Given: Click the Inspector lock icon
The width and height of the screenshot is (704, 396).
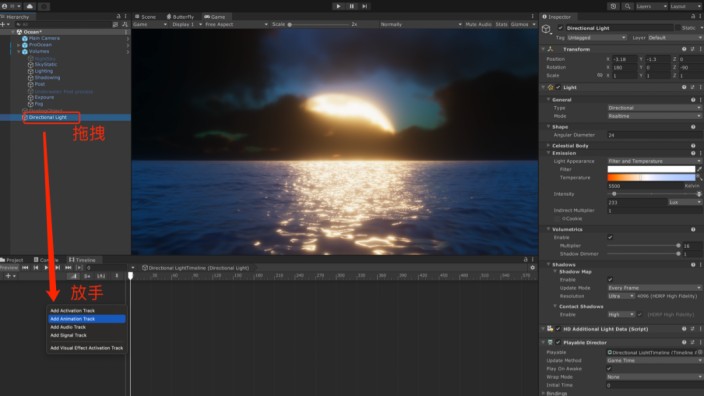Looking at the screenshot, I should [x=693, y=17].
